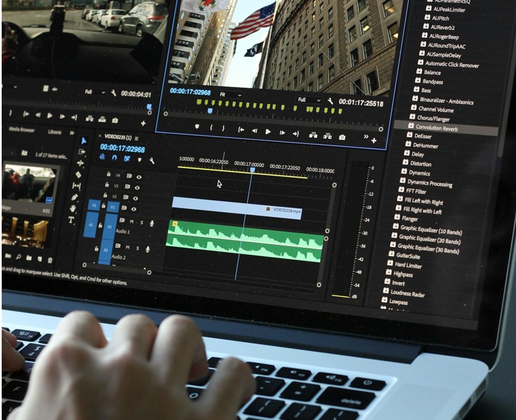Toggle timeline Snap magnet icon

point(114,157)
